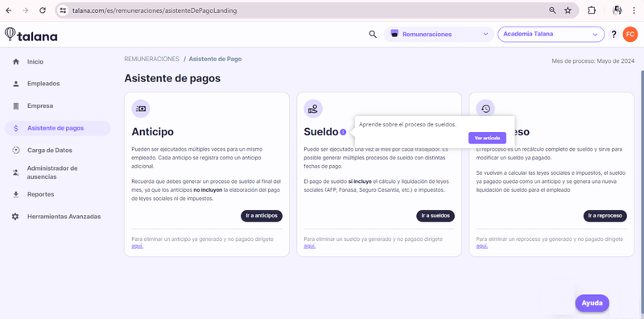This screenshot has width=644, height=319.
Task: Reload the page
Action: pos(43,10)
